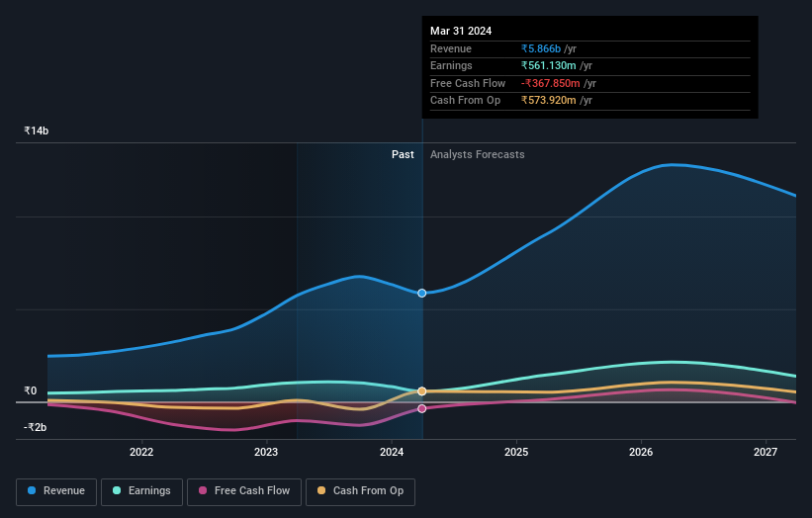Click the ₹0 y-axis label
Image resolution: width=812 pixels, height=518 pixels.
(x=31, y=390)
